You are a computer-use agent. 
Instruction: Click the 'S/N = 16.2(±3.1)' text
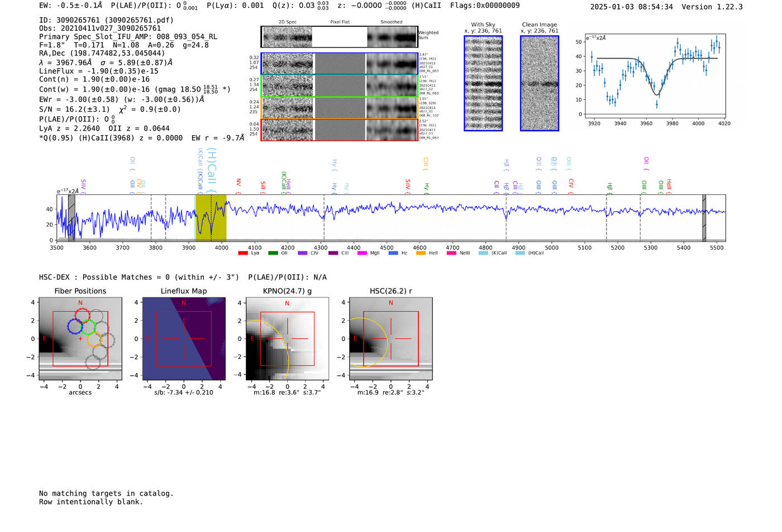(75, 109)
